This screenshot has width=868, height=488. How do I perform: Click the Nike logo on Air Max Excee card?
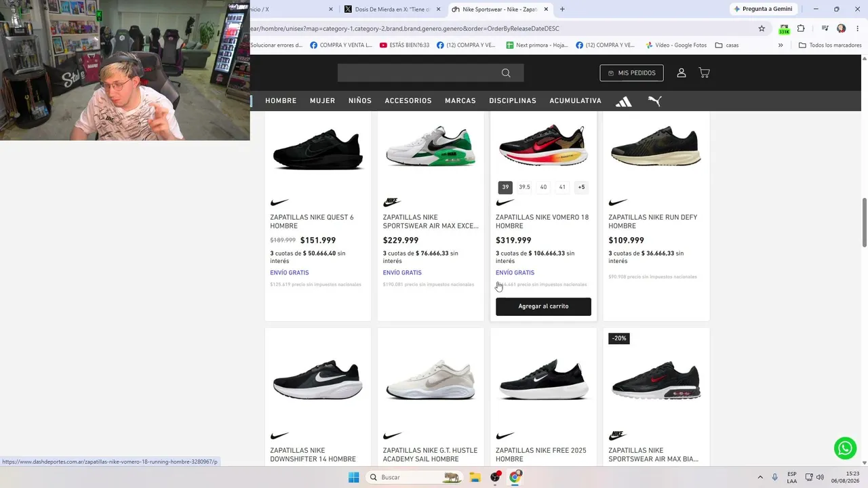392,203
